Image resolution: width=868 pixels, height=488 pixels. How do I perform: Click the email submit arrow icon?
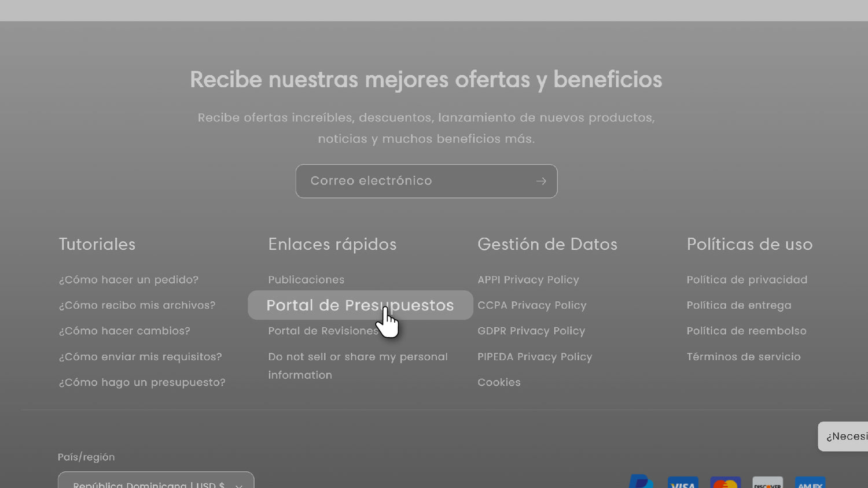(541, 181)
